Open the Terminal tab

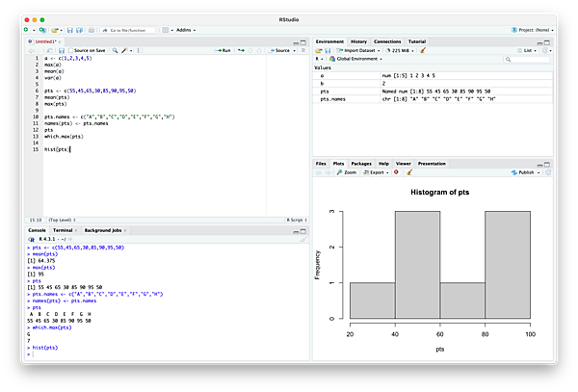pyautogui.click(x=63, y=231)
